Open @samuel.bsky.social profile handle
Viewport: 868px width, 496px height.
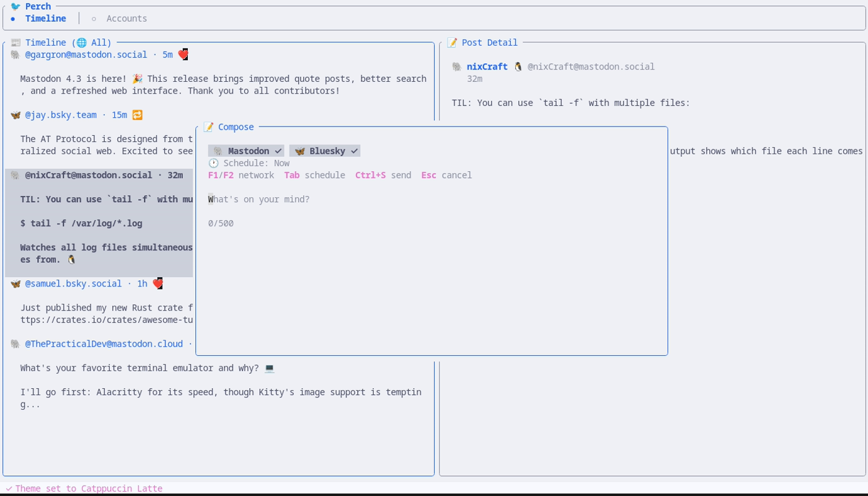pos(74,284)
